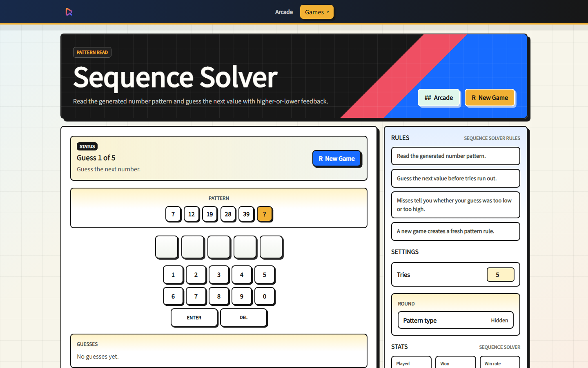Click the site logo icon in navbar
This screenshot has width=588, height=368.
[x=69, y=12]
